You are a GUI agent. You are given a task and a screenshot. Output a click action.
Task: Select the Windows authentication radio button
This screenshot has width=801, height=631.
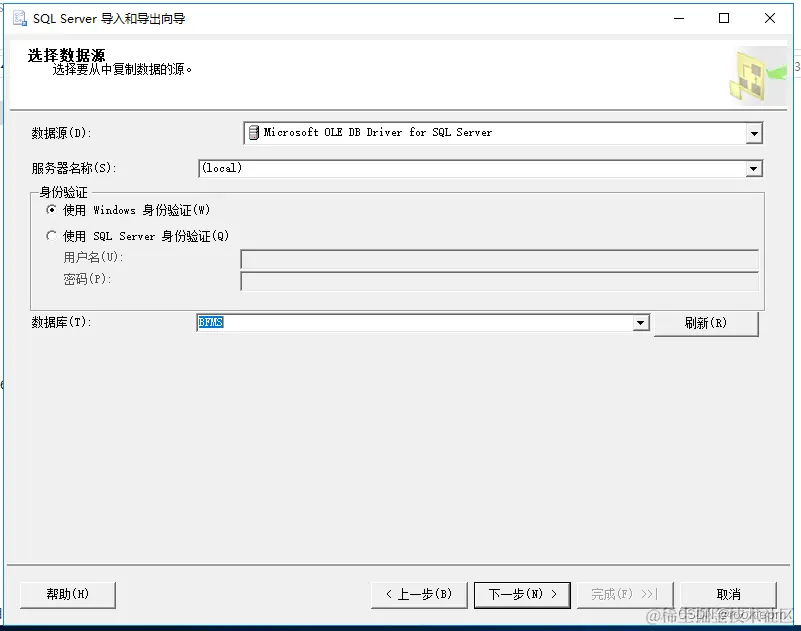(x=51, y=210)
